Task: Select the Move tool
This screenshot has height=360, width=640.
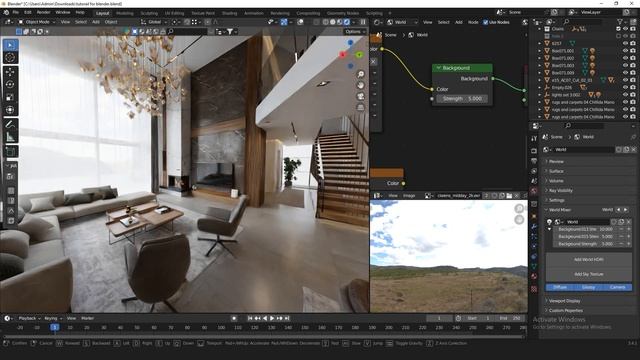Action: click(10, 72)
